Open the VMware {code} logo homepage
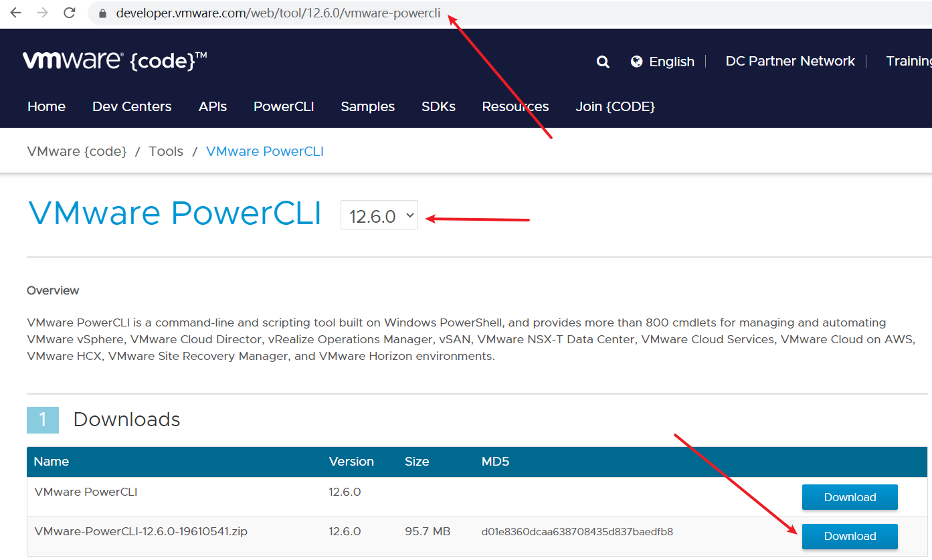 pos(114,60)
